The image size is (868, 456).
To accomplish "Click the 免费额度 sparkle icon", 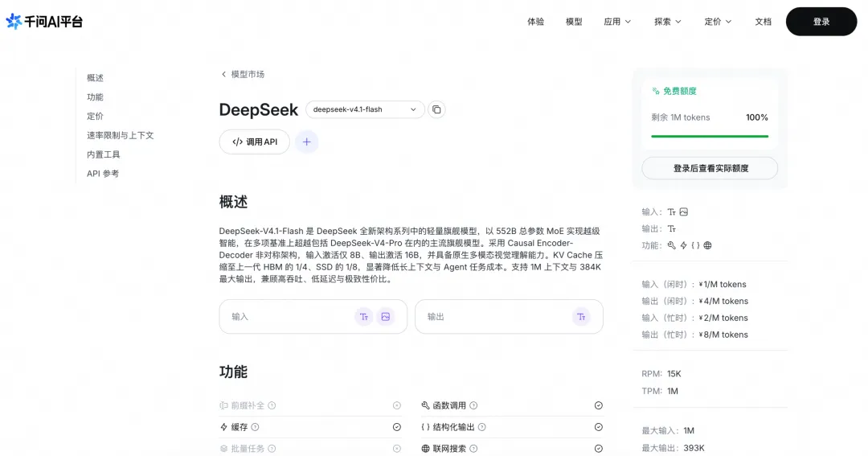I will (x=656, y=91).
